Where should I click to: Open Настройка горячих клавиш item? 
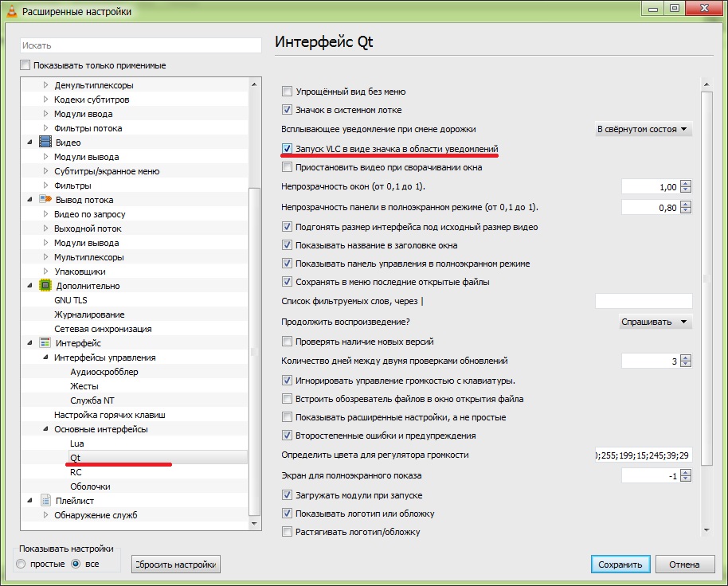click(110, 415)
